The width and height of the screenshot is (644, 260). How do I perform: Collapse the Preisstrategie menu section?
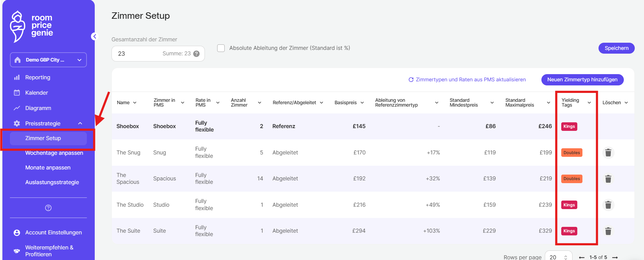tap(80, 123)
